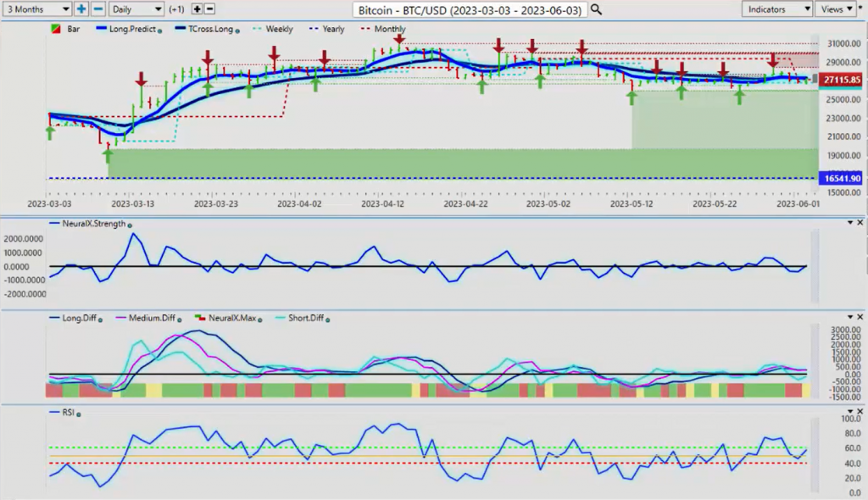The image size is (868, 500).
Task: Close the NeuralX.Strength panel
Action: (860, 223)
